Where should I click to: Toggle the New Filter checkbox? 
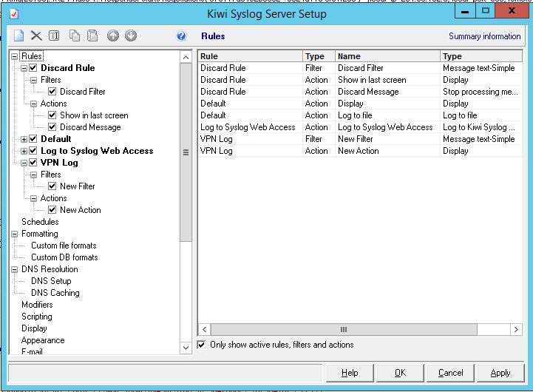pyautogui.click(x=52, y=186)
